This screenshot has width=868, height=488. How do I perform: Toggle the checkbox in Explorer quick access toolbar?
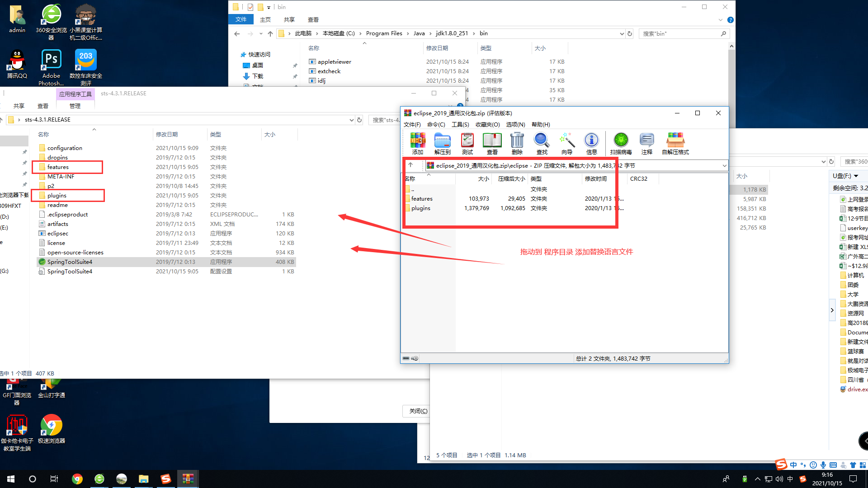pyautogui.click(x=250, y=7)
